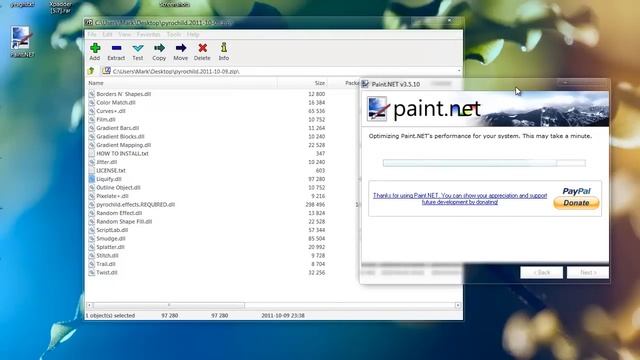
Task: Select the LICENSE.txt file icon
Action: click(92, 170)
